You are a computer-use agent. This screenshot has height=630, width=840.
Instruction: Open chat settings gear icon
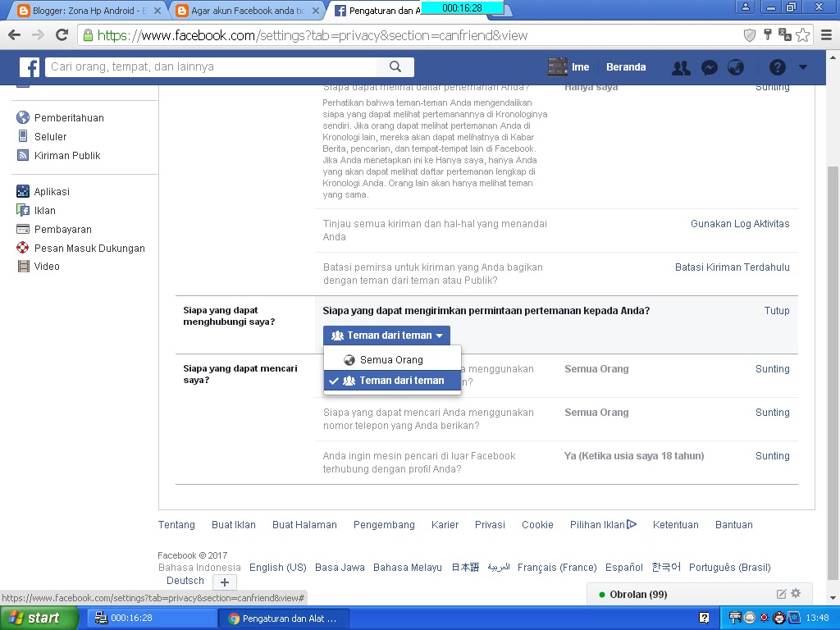pyautogui.click(x=796, y=594)
